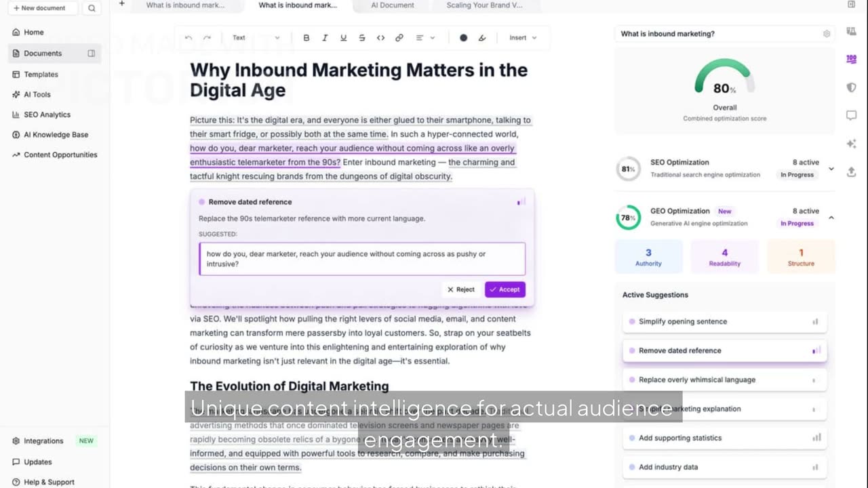This screenshot has width=868, height=488.
Task: Toggle right panel with the top-right layout icon
Action: click(852, 4)
